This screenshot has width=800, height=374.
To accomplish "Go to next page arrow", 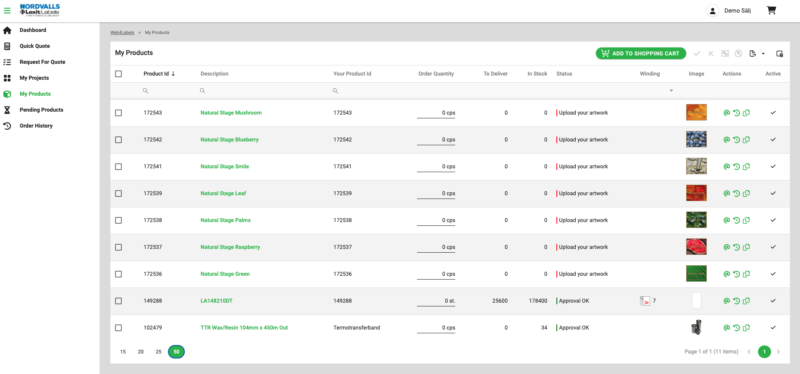I will pyautogui.click(x=778, y=352).
